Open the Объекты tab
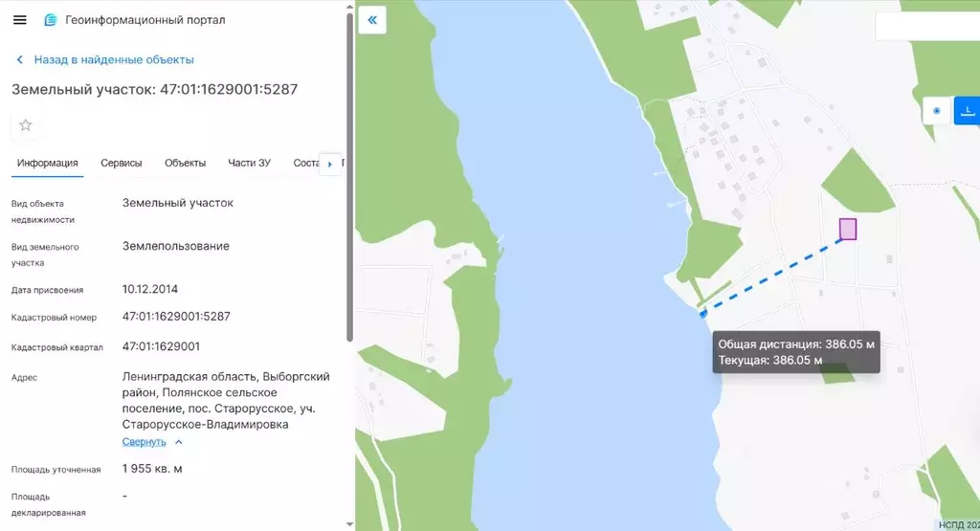This screenshot has height=531, width=980. click(185, 163)
